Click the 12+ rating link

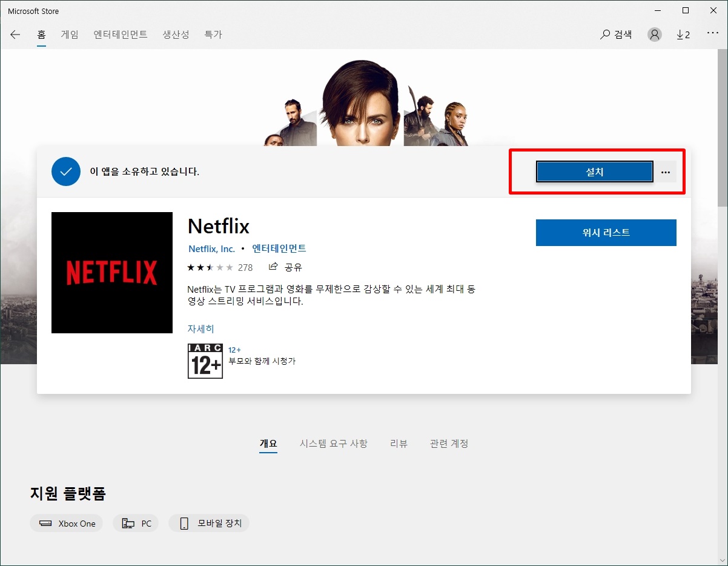pos(234,350)
